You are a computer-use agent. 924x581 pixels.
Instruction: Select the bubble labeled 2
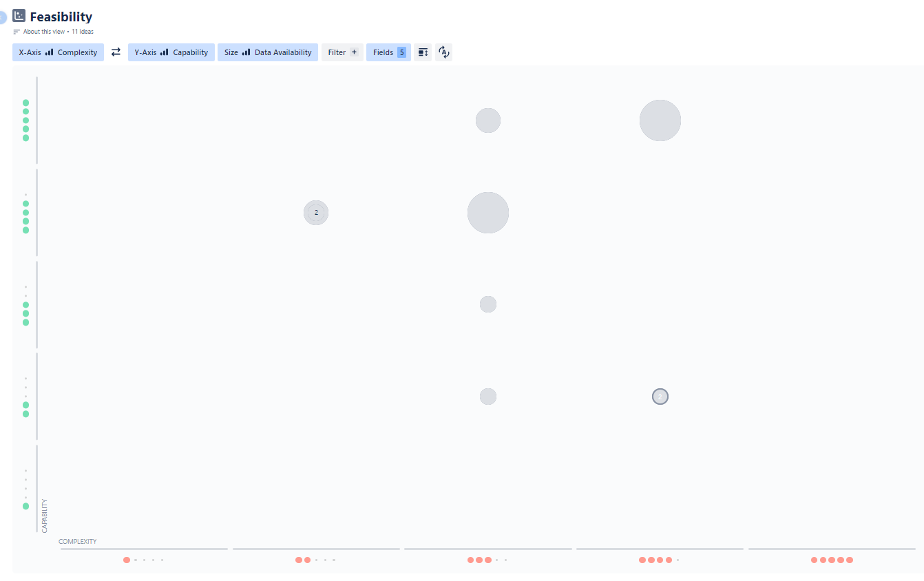(x=315, y=212)
